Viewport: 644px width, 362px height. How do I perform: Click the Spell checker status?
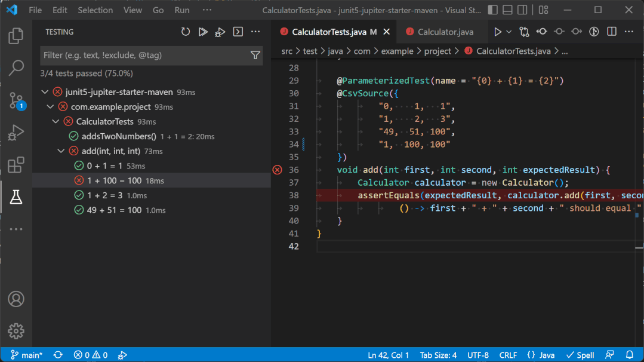click(580, 355)
